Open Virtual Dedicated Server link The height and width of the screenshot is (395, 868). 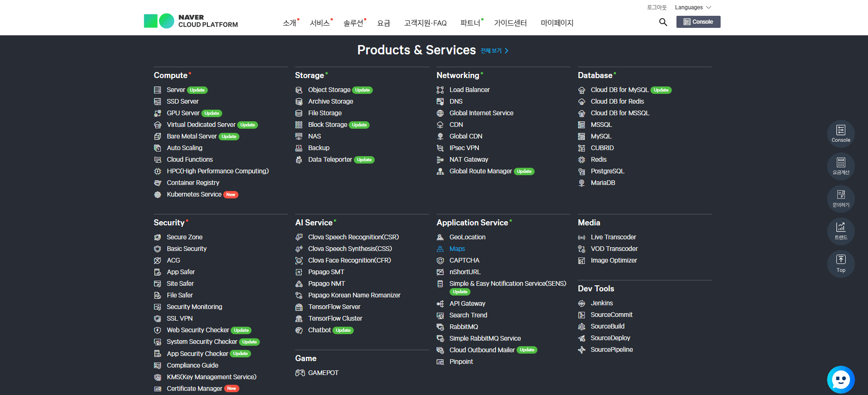click(x=201, y=125)
